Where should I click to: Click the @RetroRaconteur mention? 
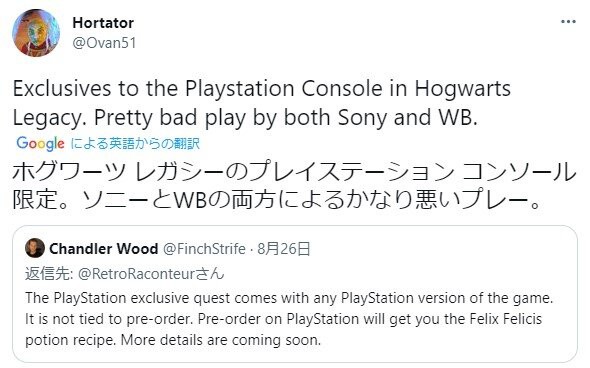(x=136, y=274)
